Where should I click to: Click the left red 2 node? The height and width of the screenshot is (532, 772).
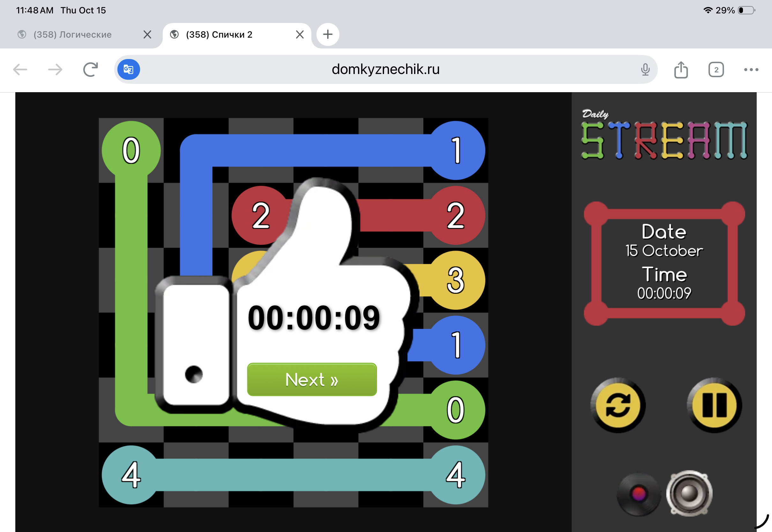coord(261,215)
